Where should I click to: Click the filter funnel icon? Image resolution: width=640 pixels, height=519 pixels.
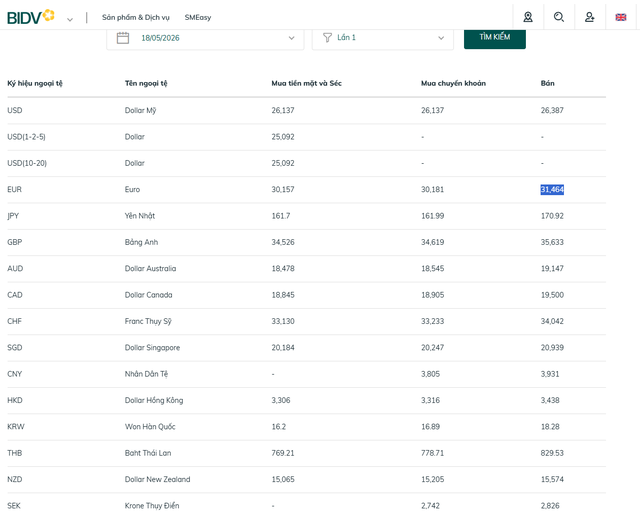point(327,38)
